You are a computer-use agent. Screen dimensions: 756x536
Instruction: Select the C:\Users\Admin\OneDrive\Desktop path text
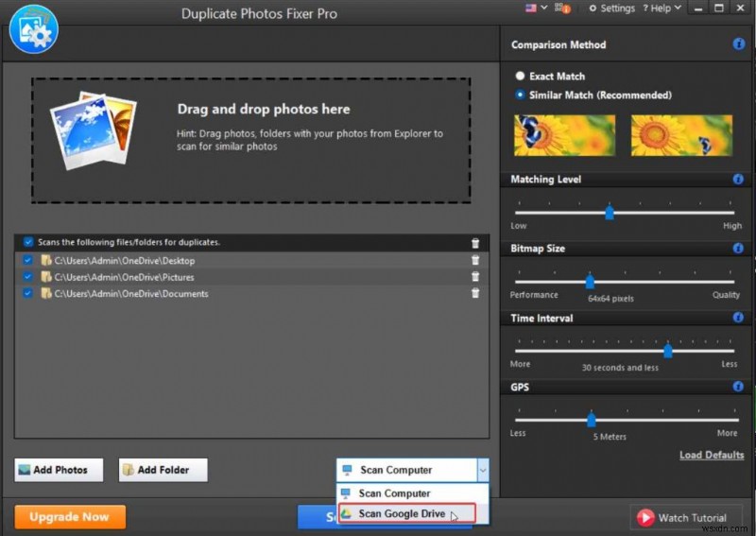click(125, 261)
